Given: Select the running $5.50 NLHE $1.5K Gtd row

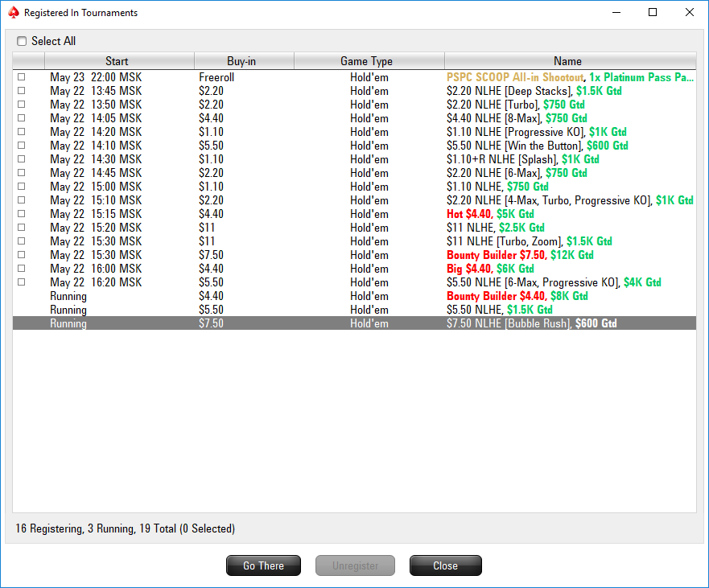Looking at the screenshot, I should click(354, 310).
